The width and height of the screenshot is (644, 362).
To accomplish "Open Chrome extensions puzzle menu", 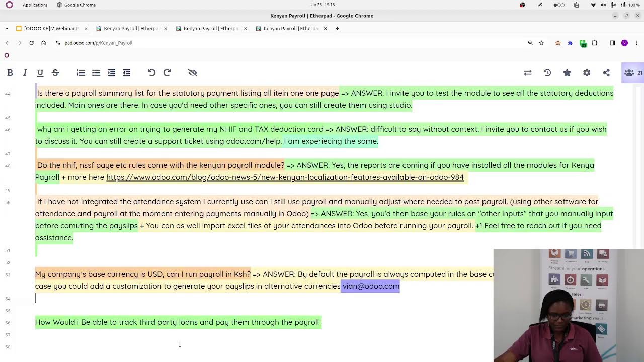I will tap(595, 43).
